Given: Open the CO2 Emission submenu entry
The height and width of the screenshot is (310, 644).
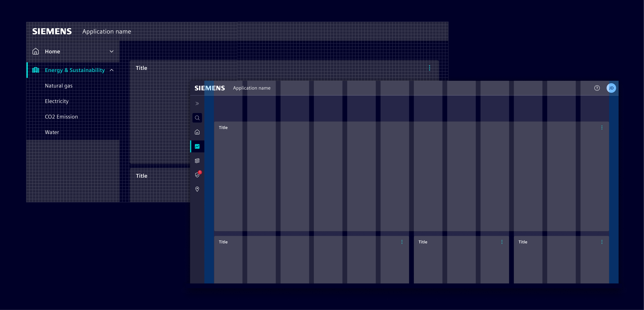Looking at the screenshot, I should pos(61,117).
